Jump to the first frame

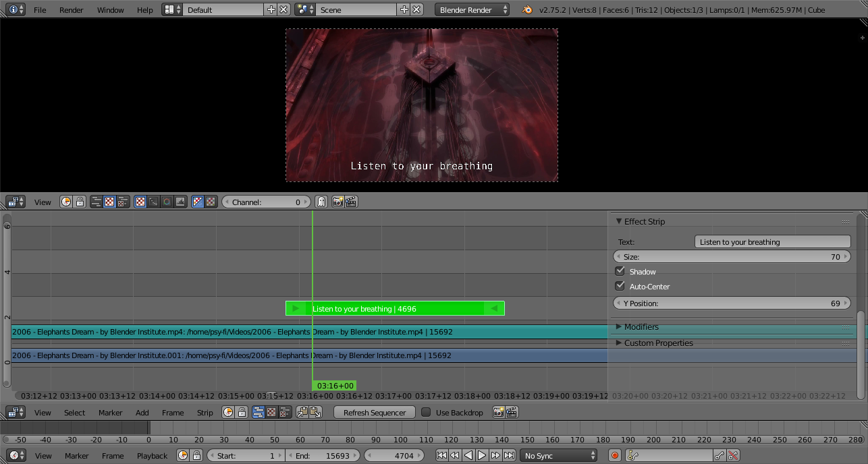tap(441, 455)
